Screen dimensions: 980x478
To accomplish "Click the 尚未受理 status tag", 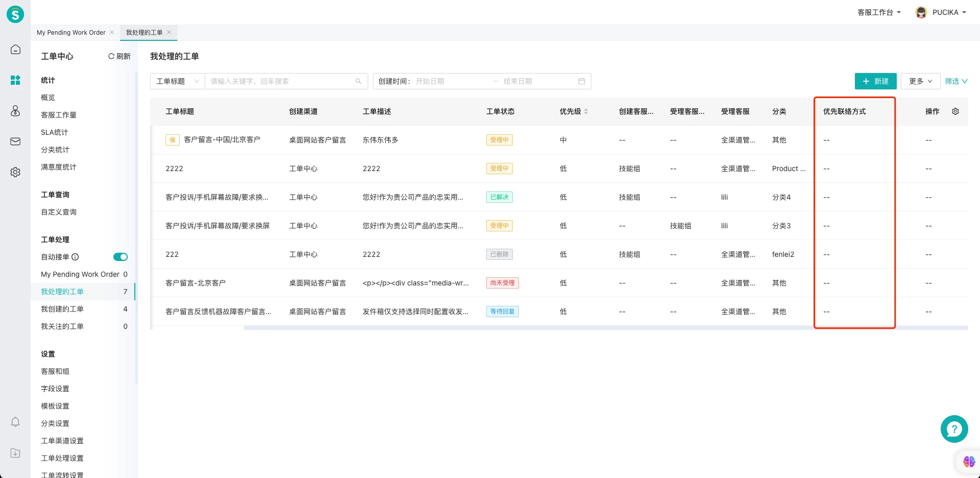I will coord(503,283).
